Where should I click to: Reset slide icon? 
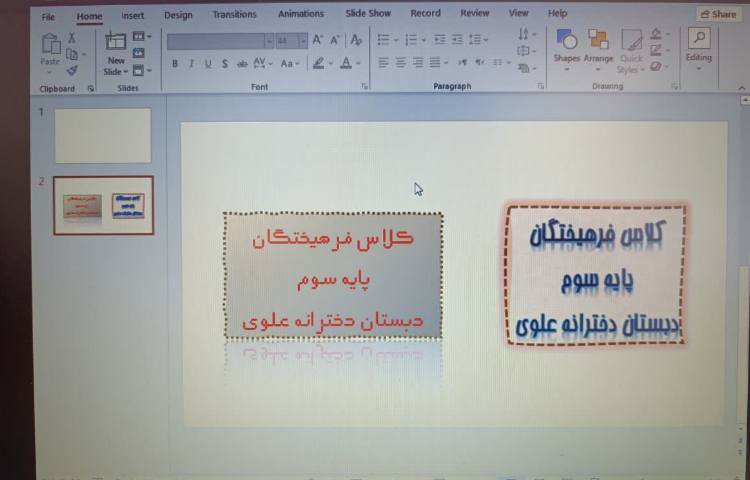point(139,53)
